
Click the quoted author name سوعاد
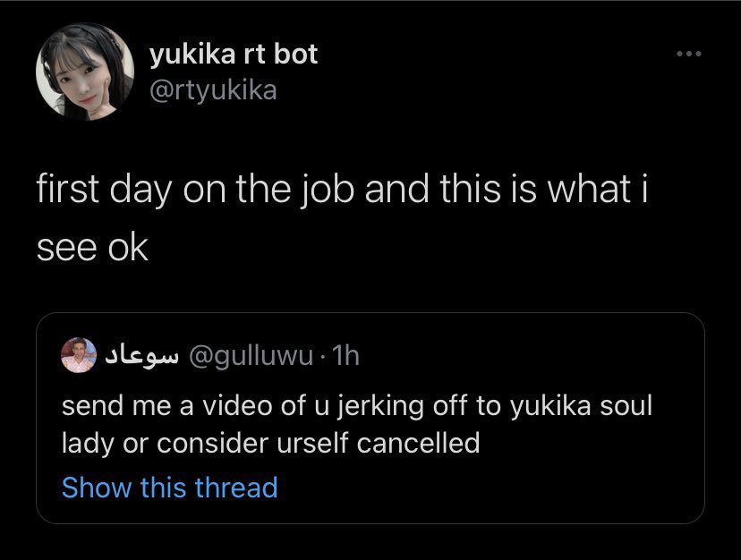[143, 356]
